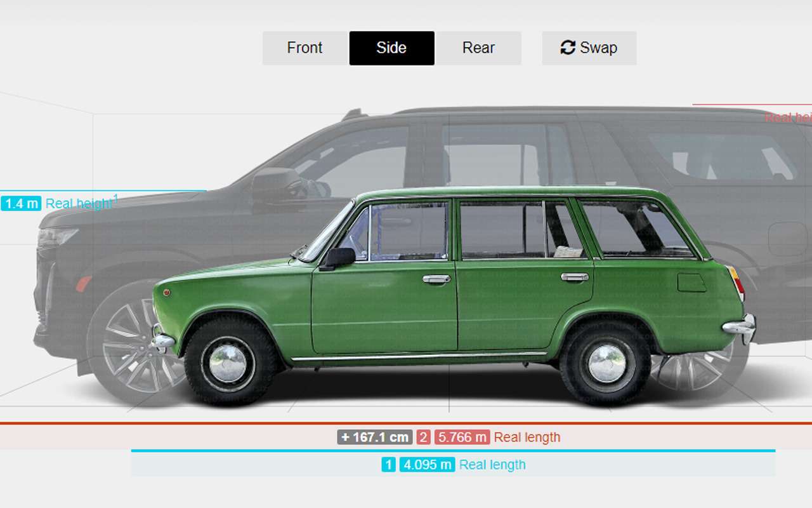This screenshot has width=812, height=508.
Task: Select the Side view tab
Action: pyautogui.click(x=391, y=48)
